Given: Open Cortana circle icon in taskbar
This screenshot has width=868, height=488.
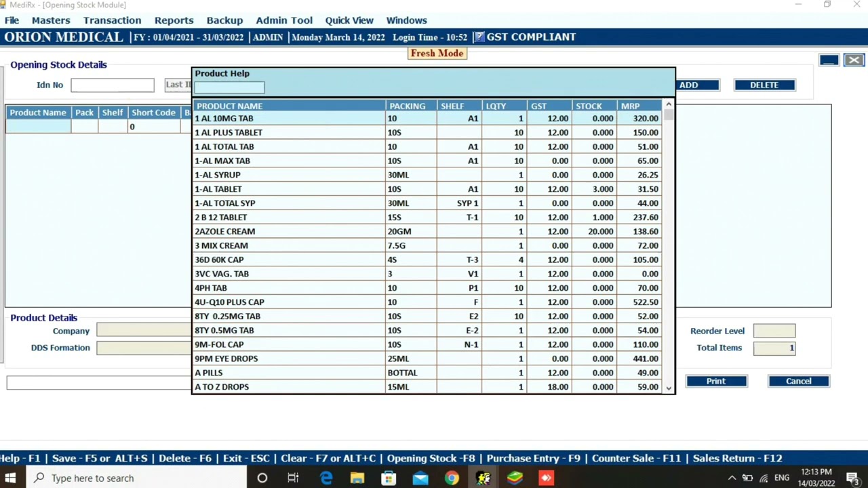Looking at the screenshot, I should 262,478.
